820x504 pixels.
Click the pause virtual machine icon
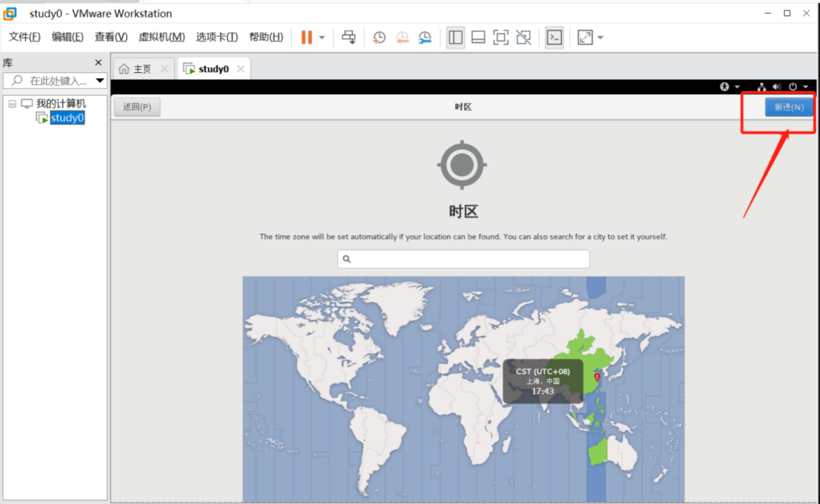(x=307, y=37)
